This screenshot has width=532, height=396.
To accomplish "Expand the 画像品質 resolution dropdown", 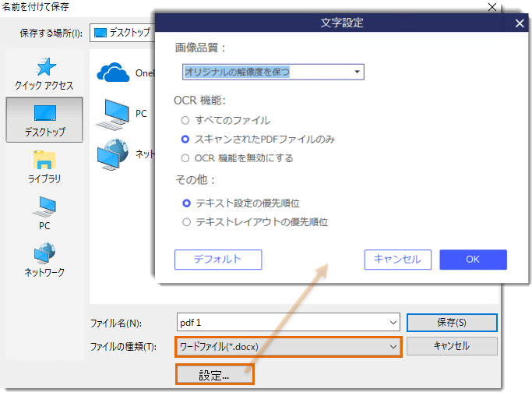I will 357,72.
